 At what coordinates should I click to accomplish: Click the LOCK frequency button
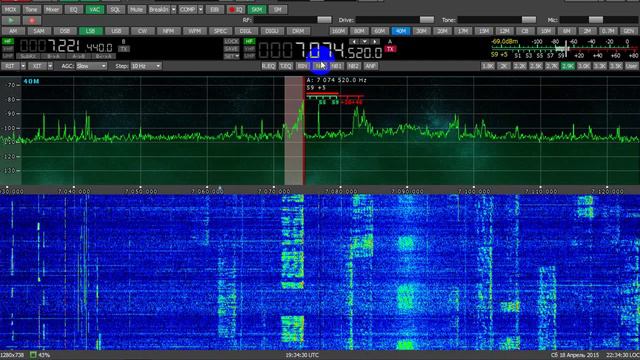231,41
